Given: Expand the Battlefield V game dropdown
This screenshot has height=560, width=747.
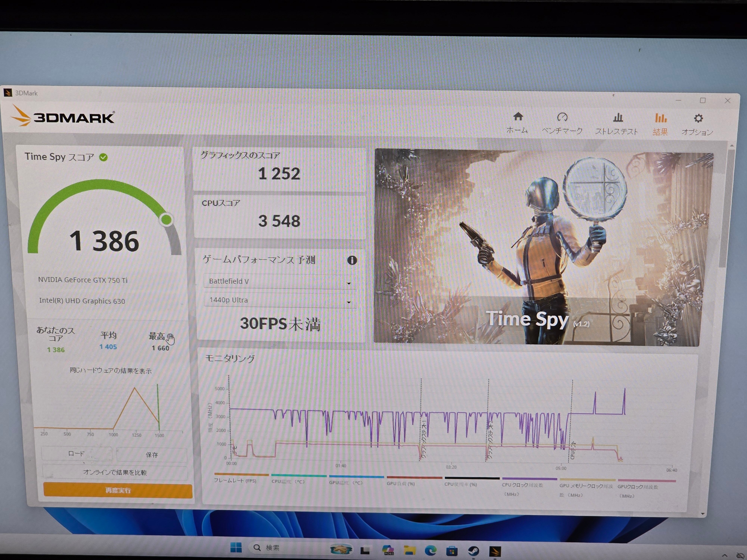Looking at the screenshot, I should [x=280, y=281].
